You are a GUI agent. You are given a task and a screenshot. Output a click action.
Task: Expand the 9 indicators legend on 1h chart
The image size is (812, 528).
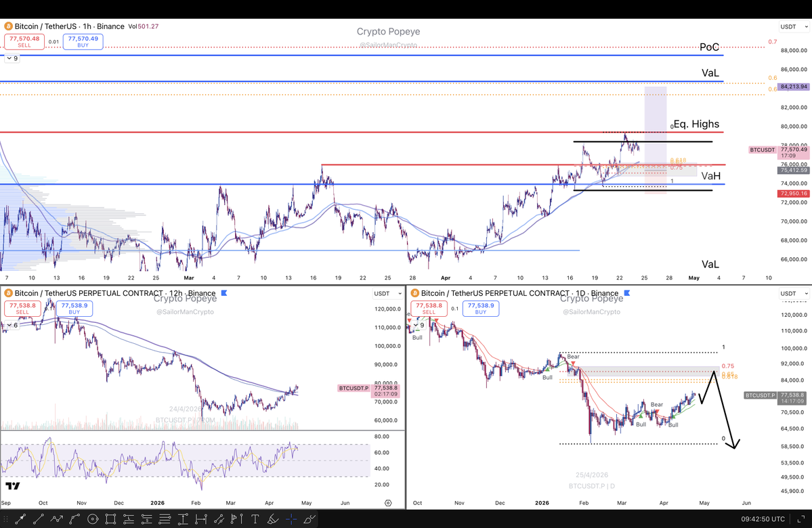(12, 58)
